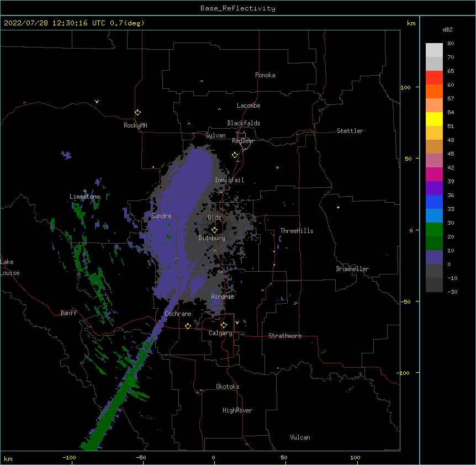Click the small violet echo patch west of Sylvan
This screenshot has height=465, width=476.
pyautogui.click(x=66, y=155)
